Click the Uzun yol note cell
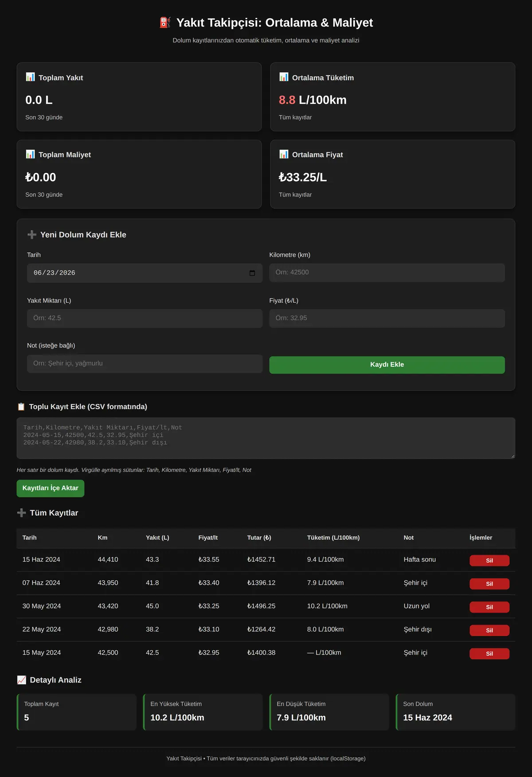This screenshot has height=777, width=532. [x=417, y=606]
